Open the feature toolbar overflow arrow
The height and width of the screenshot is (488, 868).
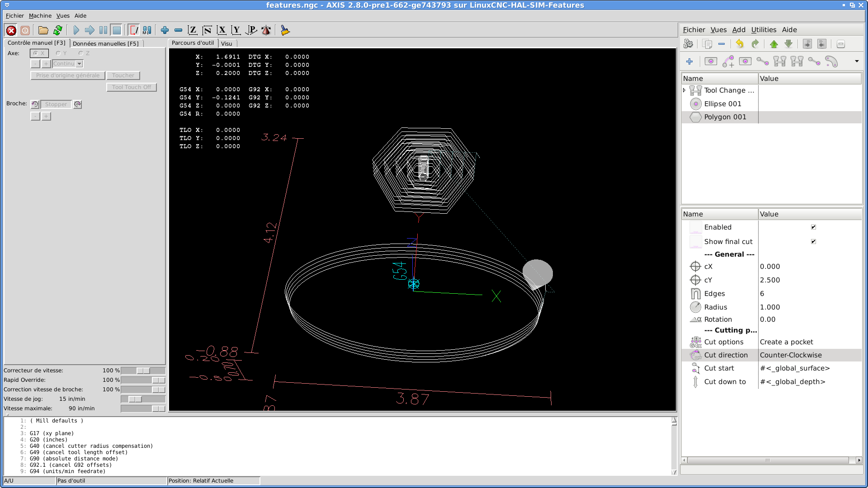click(857, 61)
